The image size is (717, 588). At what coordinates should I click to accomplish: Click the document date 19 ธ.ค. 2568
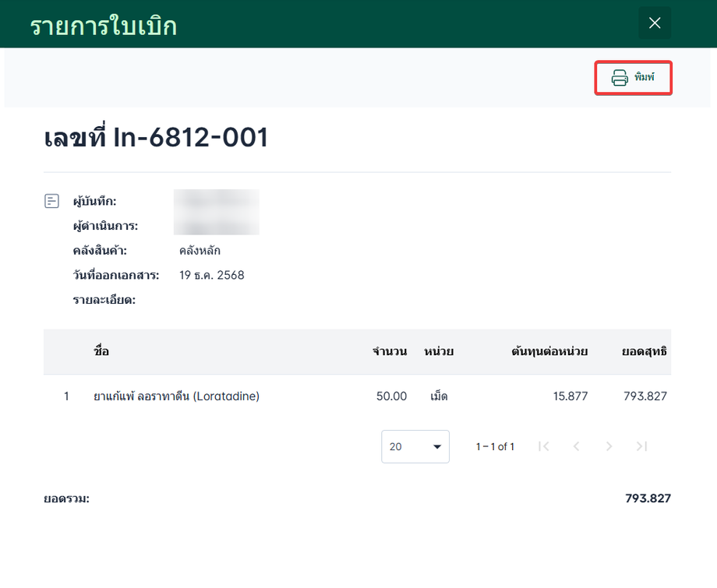pos(212,275)
